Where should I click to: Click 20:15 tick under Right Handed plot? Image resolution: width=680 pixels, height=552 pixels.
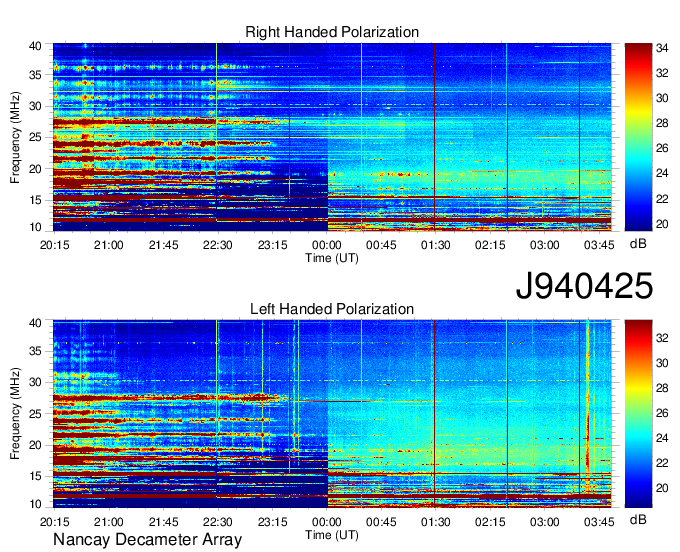tap(55, 245)
